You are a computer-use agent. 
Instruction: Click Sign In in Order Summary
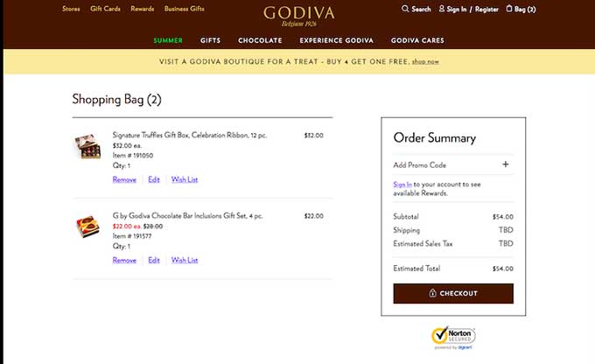click(x=402, y=185)
